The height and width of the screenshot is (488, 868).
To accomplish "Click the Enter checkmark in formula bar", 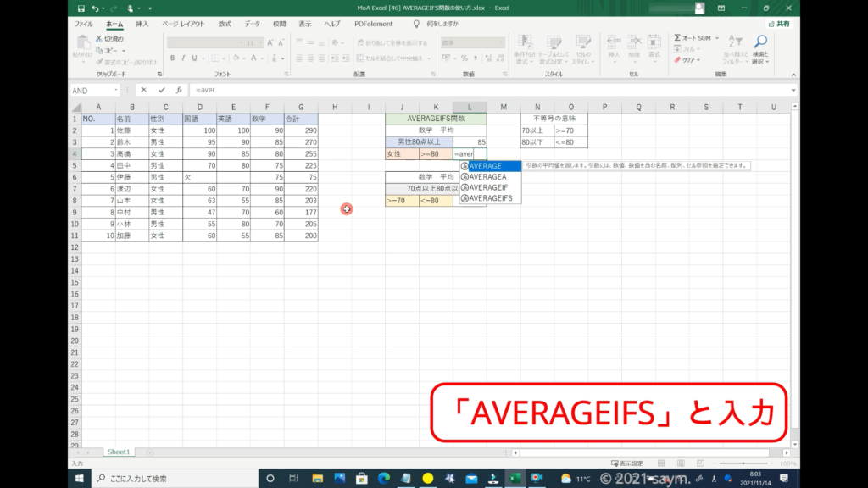I will pos(161,90).
